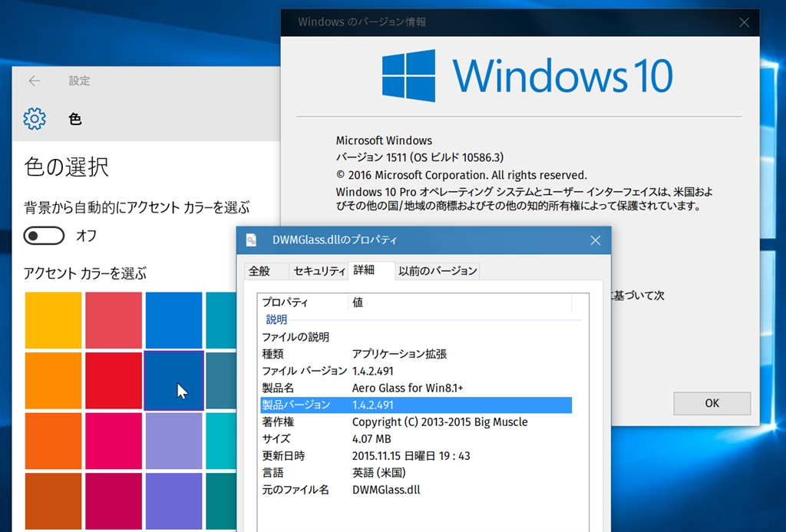Click OK in the Windows version dialog
Screen dimensions: 786x532
(712, 403)
